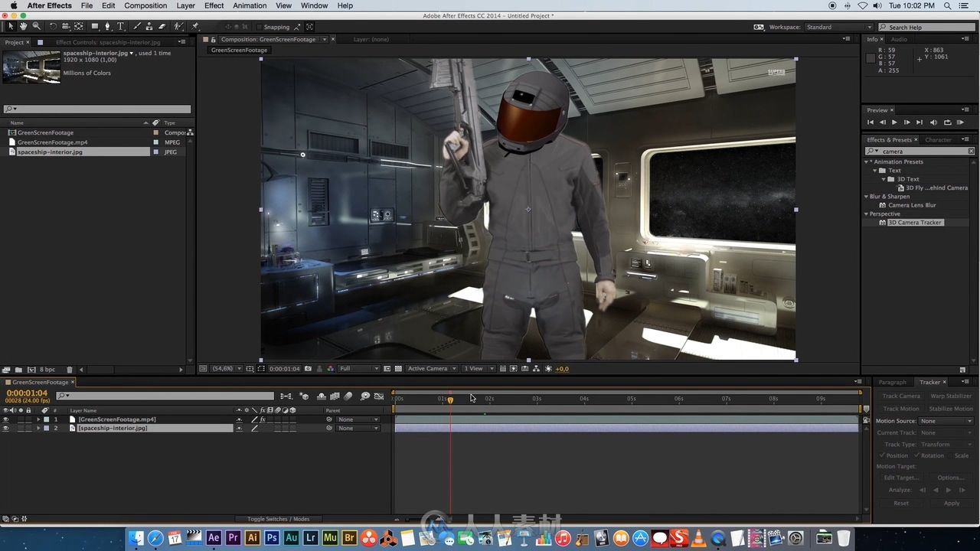Viewport: 980px width, 551px height.
Task: Create a new folder in Project panel
Action: pos(18,370)
